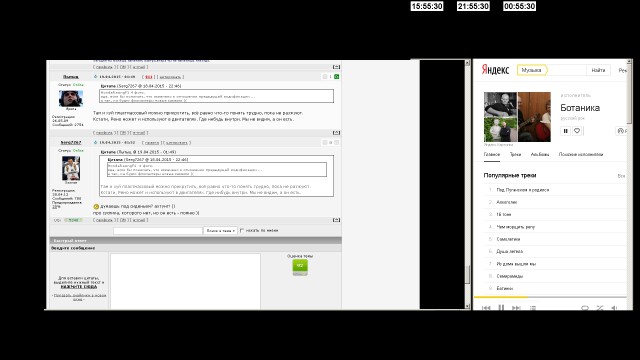Show all popular tracks via Все link
This screenshot has height=360, width=640.
point(621,176)
